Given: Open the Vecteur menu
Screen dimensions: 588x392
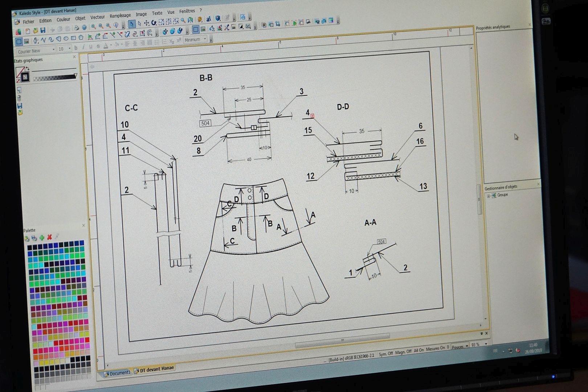Looking at the screenshot, I should coord(97,17).
